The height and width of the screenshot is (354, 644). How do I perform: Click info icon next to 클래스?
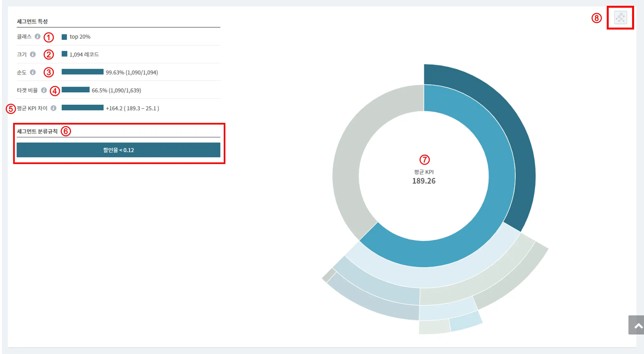pyautogui.click(x=38, y=37)
